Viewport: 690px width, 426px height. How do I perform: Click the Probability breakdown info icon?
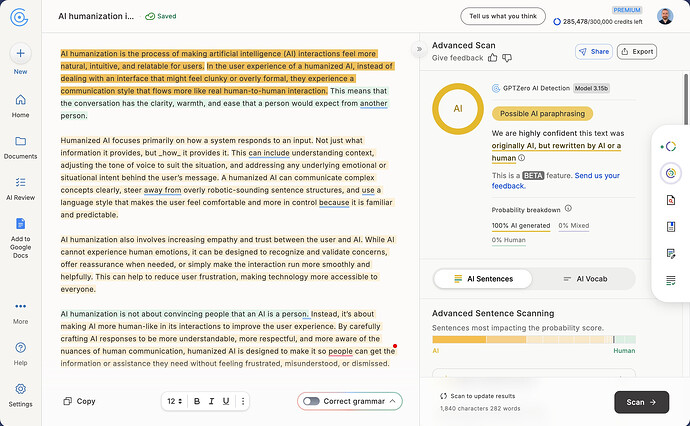[568, 208]
